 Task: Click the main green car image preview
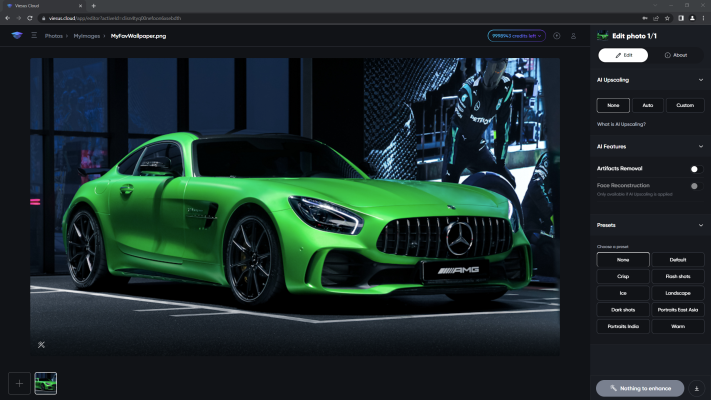295,206
